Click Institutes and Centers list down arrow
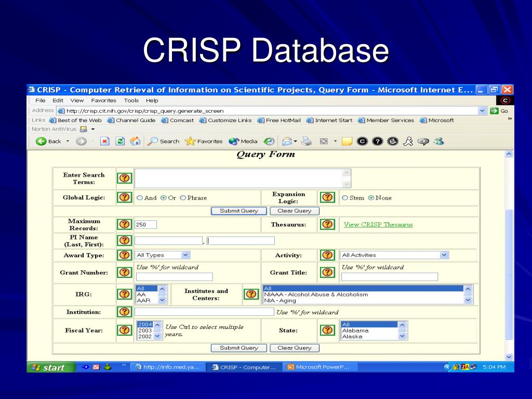Image resolution: width=532 pixels, height=399 pixels. [468, 300]
